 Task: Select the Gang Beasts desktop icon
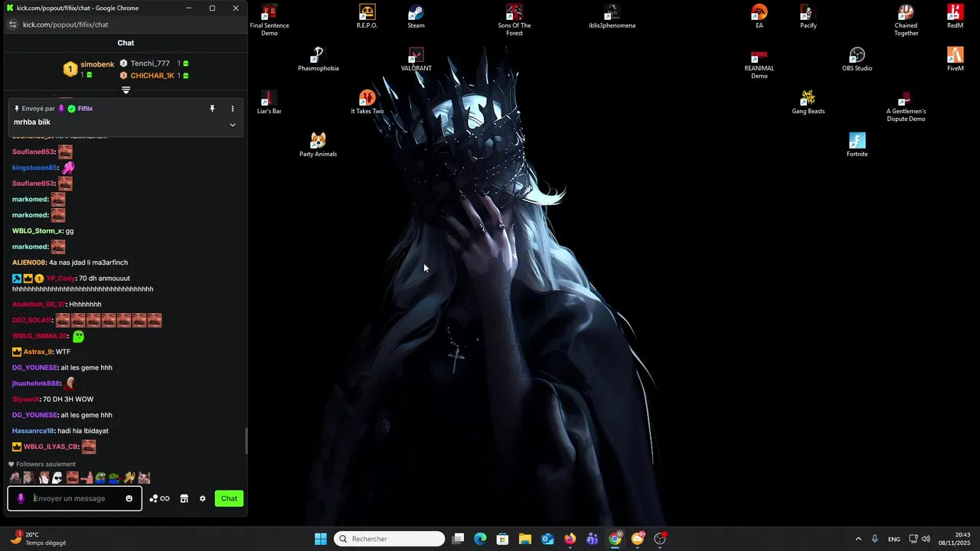(x=808, y=103)
